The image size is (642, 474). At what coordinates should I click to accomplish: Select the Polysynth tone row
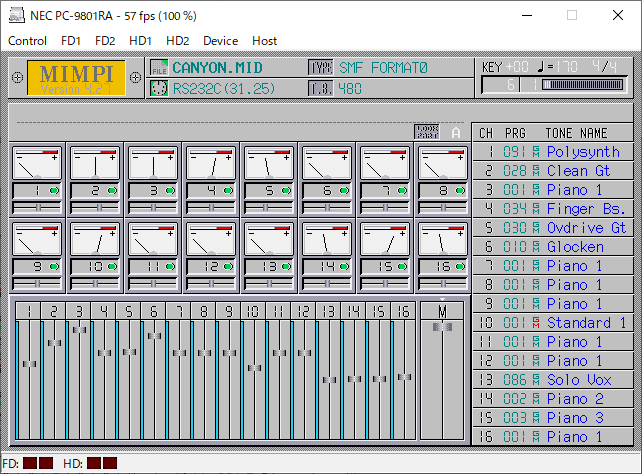pos(553,152)
